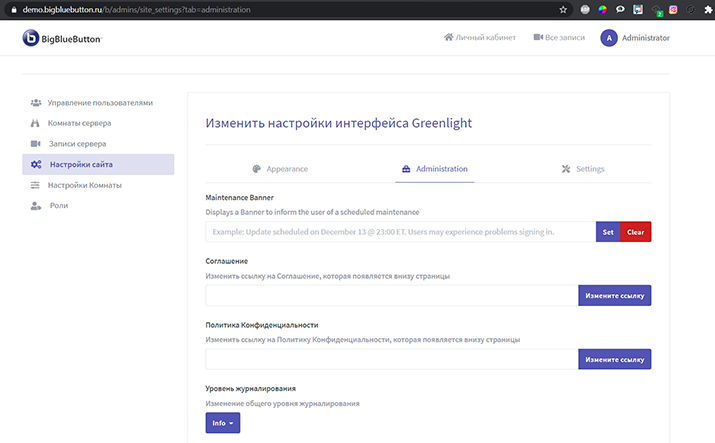Open the Administrator account menu
The height and width of the screenshot is (443, 715).
point(635,38)
